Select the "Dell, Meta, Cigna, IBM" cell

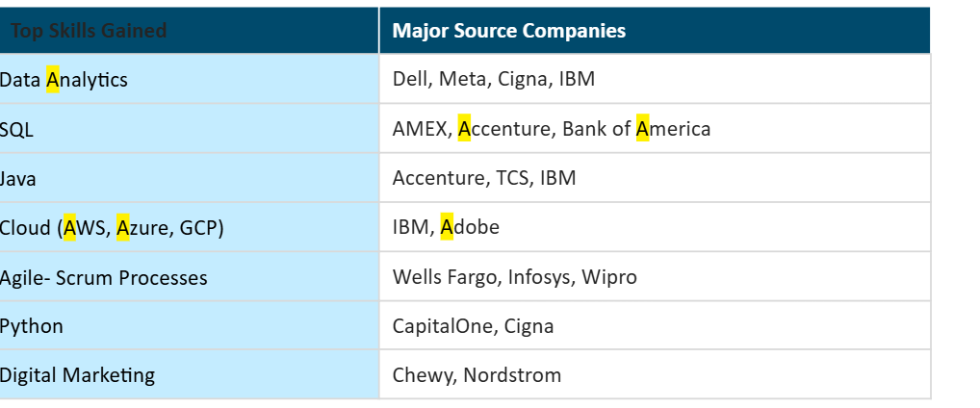click(494, 79)
